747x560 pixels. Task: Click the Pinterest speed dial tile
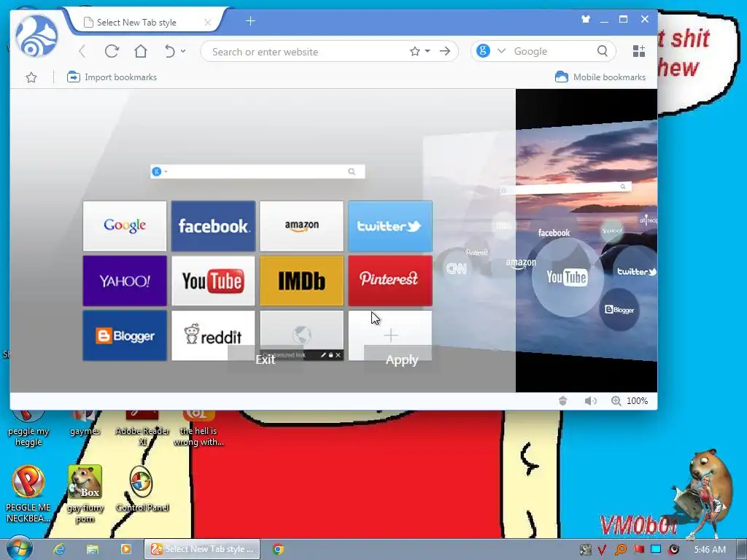[390, 281]
